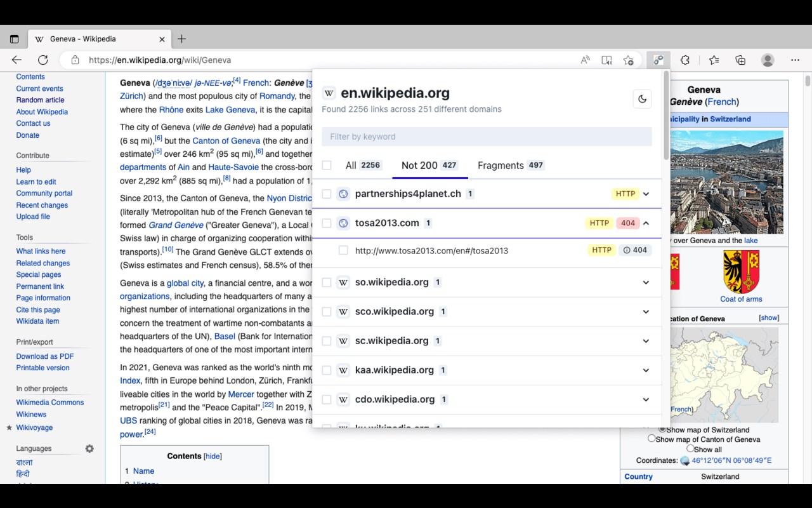The width and height of the screenshot is (812, 508).
Task: Click the site lock icon in address bar
Action: [x=75, y=60]
